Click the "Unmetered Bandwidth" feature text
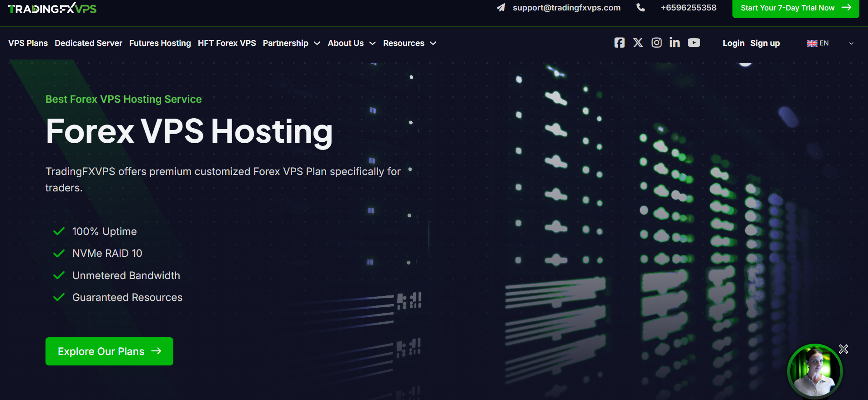The height and width of the screenshot is (400, 868). pos(126,275)
